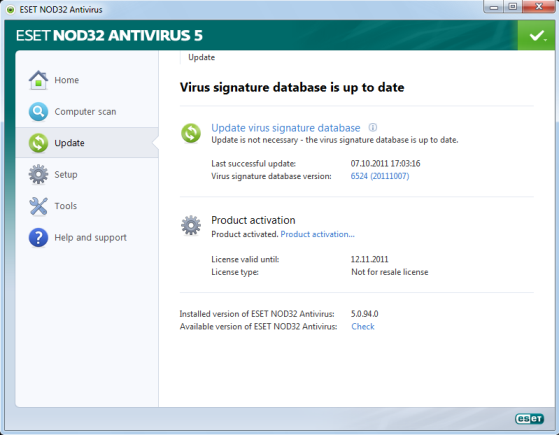Click the green update arrows icon in main panel
This screenshot has width=559, height=435.
click(191, 133)
